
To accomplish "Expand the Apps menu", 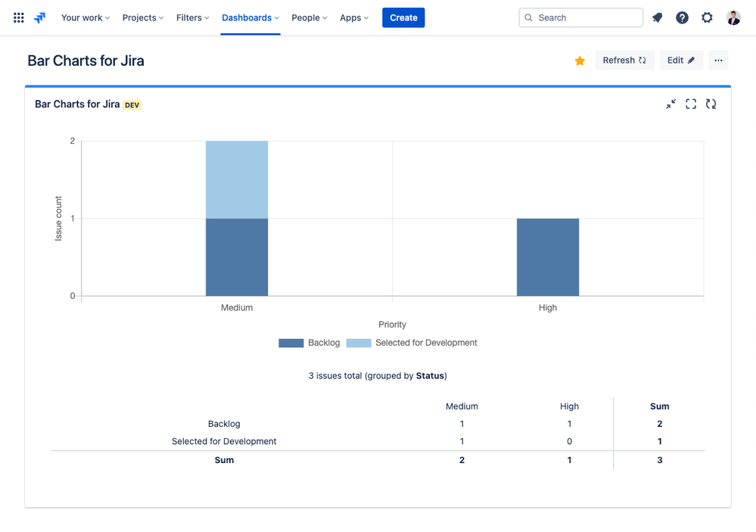I will [x=354, y=18].
